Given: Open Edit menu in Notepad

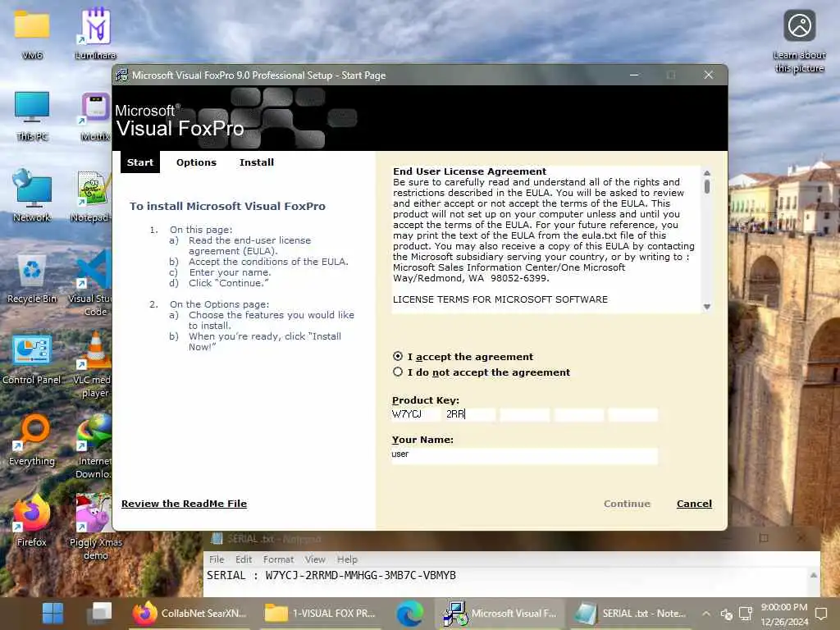Looking at the screenshot, I should pos(243,559).
